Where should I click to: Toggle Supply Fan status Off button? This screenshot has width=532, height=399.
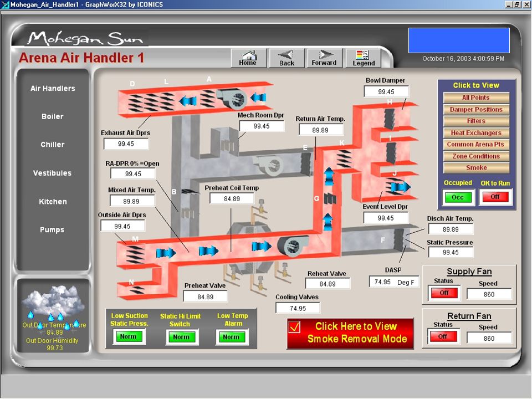tap(444, 293)
